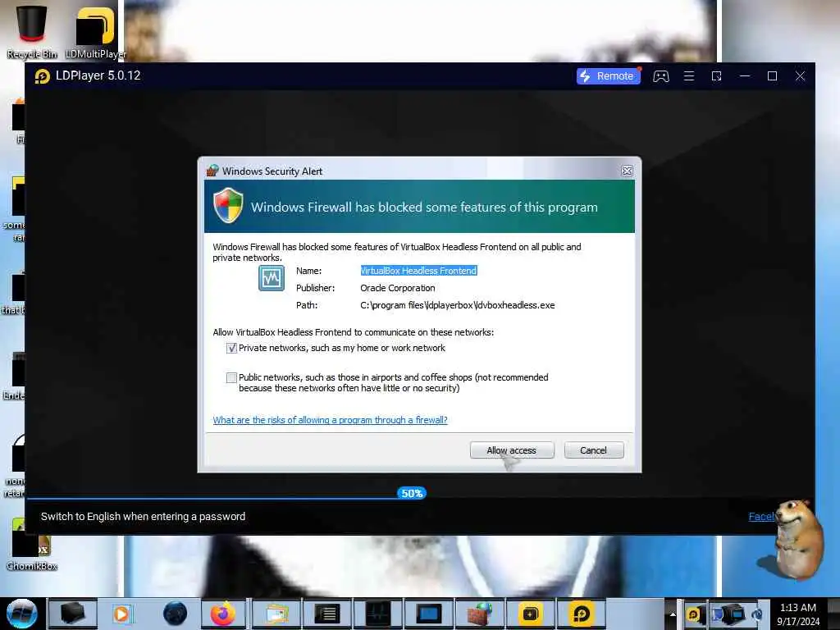Click the VirtualBox program icon in alert
Image resolution: width=840 pixels, height=630 pixels.
[x=272, y=278]
